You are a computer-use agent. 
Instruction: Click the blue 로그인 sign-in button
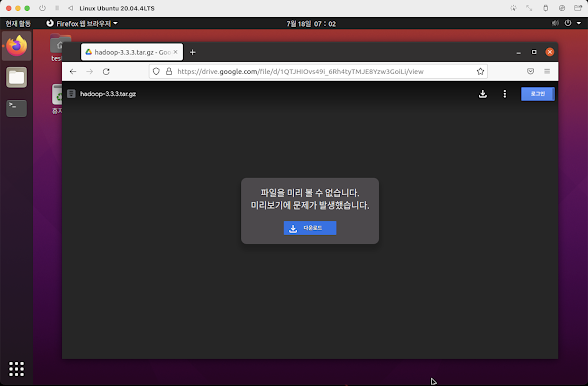pos(537,94)
